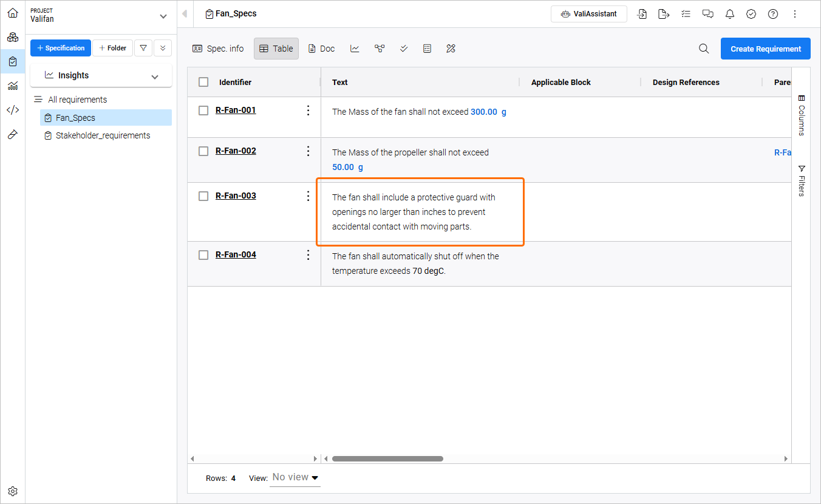
Task: Select the Table view tab
Action: point(276,49)
